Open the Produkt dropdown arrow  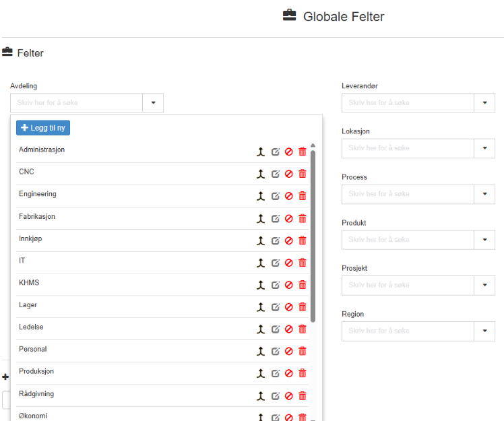[x=484, y=240]
